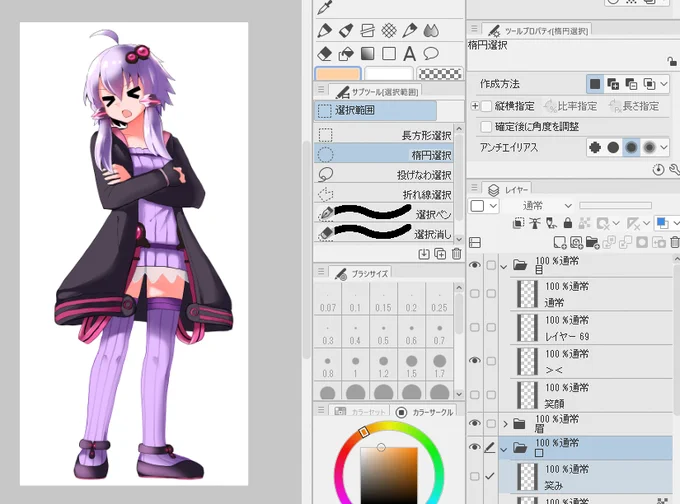The height and width of the screenshot is (504, 680).
Task: Select the fill bucket tool
Action: tap(346, 54)
